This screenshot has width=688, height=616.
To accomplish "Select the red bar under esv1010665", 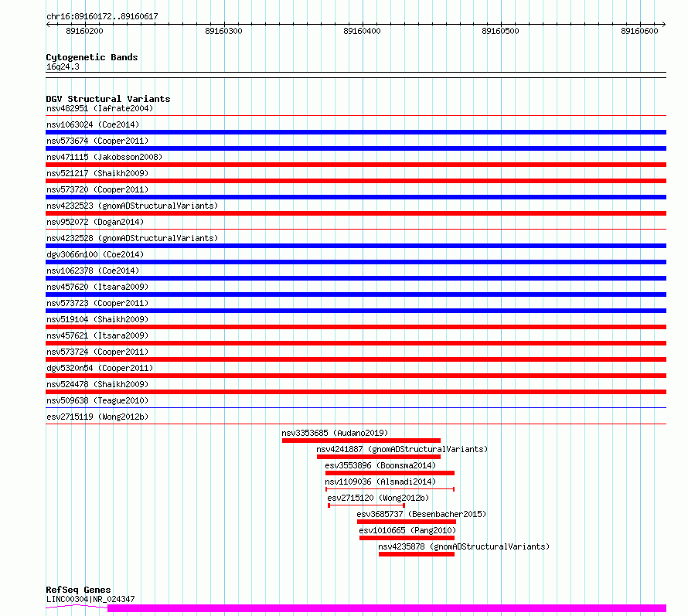I will 407,538.
